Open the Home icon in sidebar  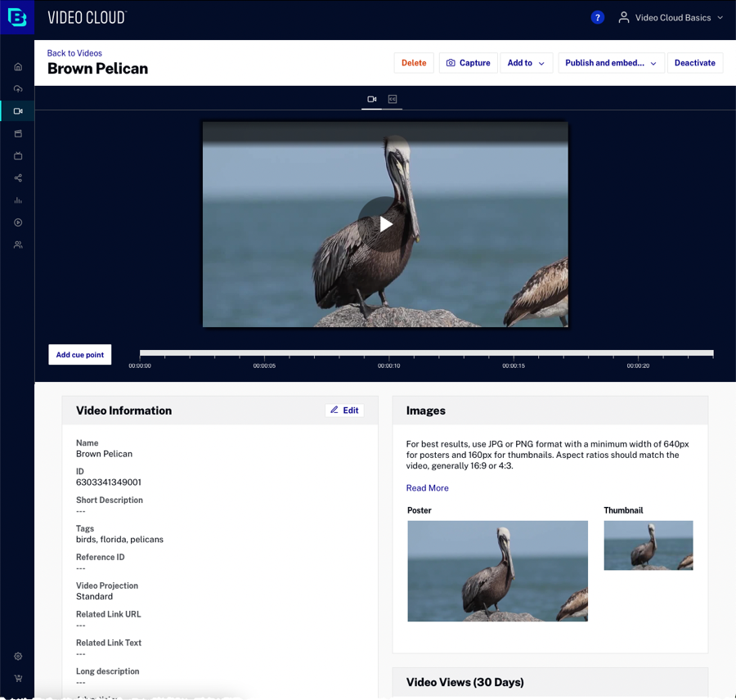18,67
